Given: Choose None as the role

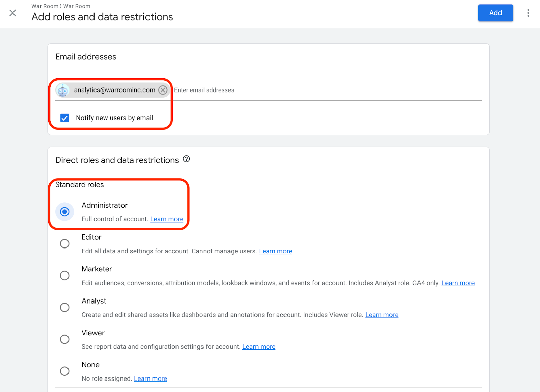Looking at the screenshot, I should (x=65, y=371).
